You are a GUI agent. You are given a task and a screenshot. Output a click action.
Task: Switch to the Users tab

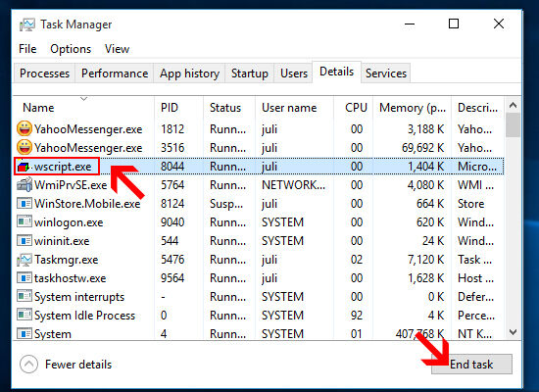click(x=294, y=73)
